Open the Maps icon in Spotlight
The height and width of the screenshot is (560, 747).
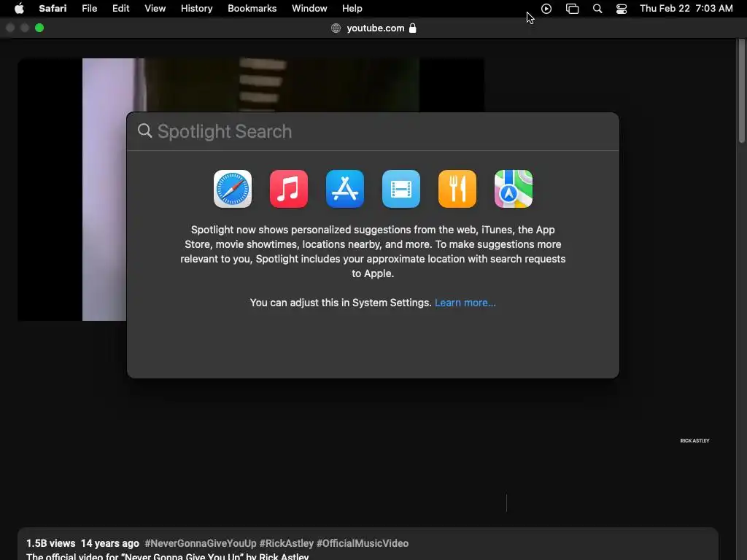click(514, 189)
